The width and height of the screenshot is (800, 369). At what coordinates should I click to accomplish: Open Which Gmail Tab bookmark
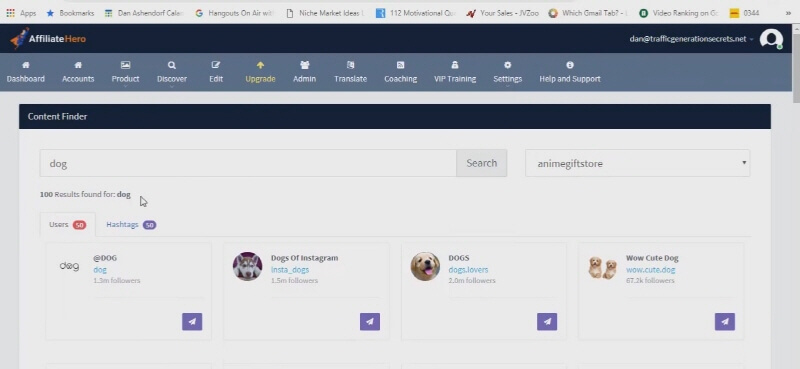[588, 13]
